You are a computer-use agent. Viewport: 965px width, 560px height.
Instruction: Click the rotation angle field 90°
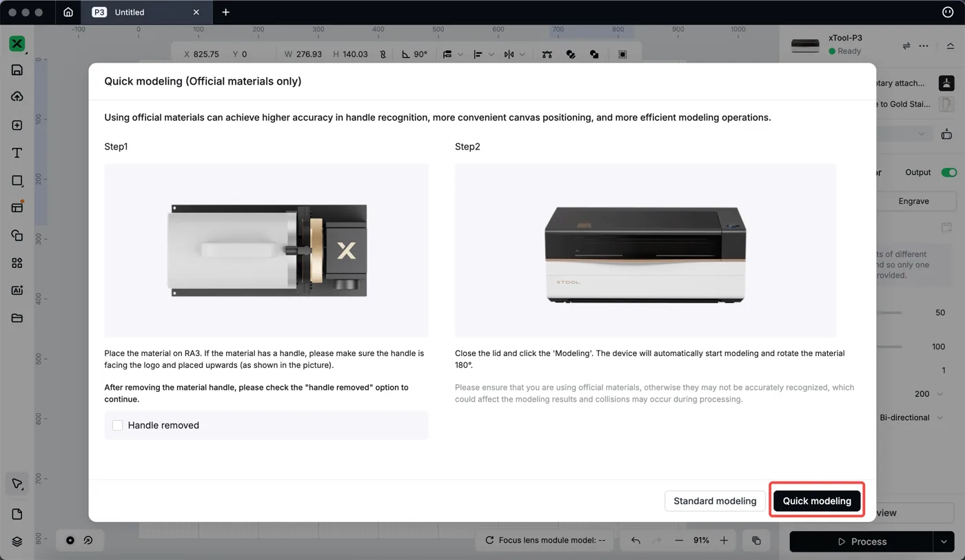click(x=420, y=54)
